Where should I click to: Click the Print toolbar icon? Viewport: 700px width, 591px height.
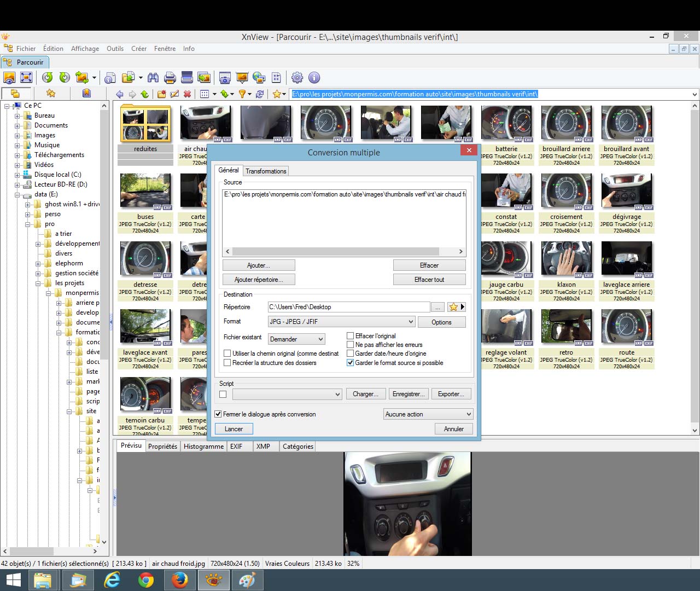click(x=170, y=78)
